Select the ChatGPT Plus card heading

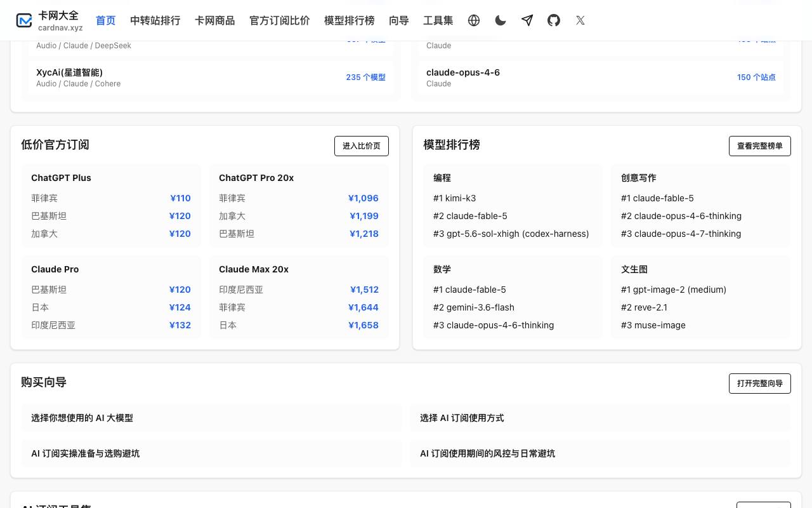point(61,178)
